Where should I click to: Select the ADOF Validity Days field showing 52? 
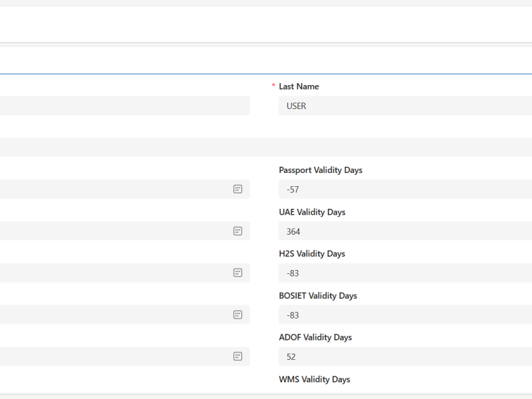[x=405, y=356]
